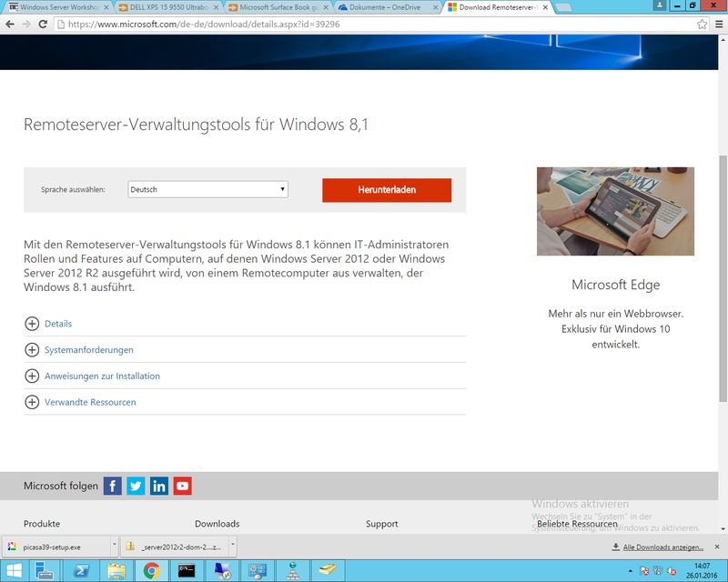Click the network status tray icon
The image size is (728, 582).
coord(658,571)
